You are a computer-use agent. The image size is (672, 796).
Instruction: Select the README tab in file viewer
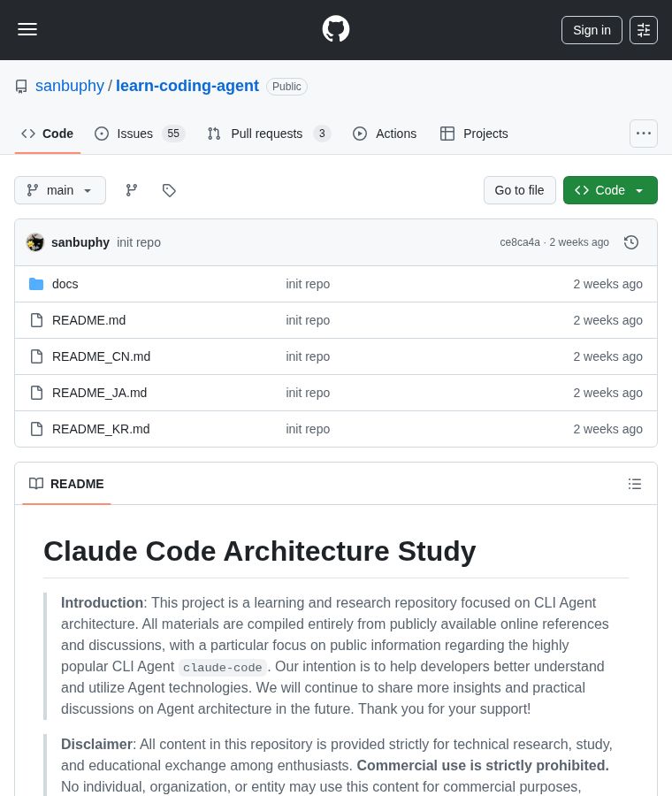pyautogui.click(x=66, y=484)
